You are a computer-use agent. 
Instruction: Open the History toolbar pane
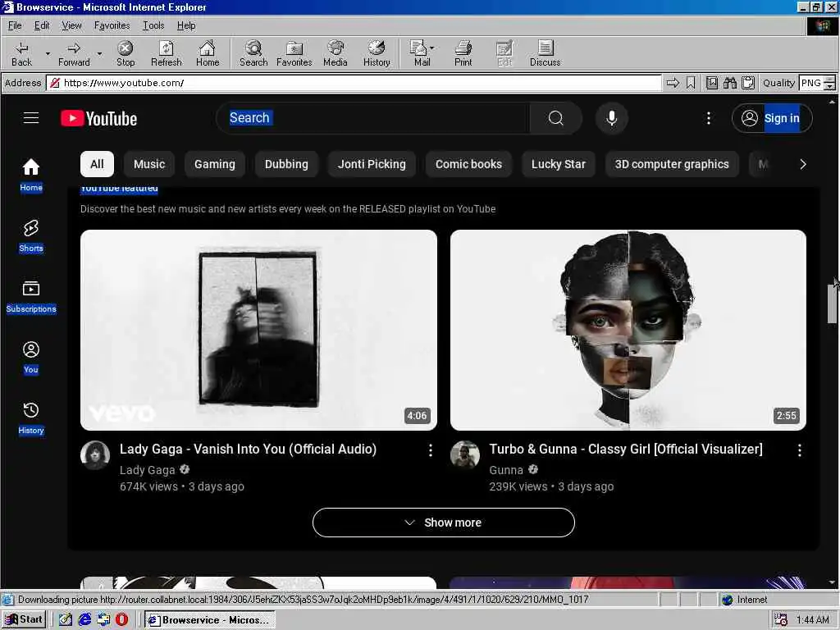pos(377,53)
